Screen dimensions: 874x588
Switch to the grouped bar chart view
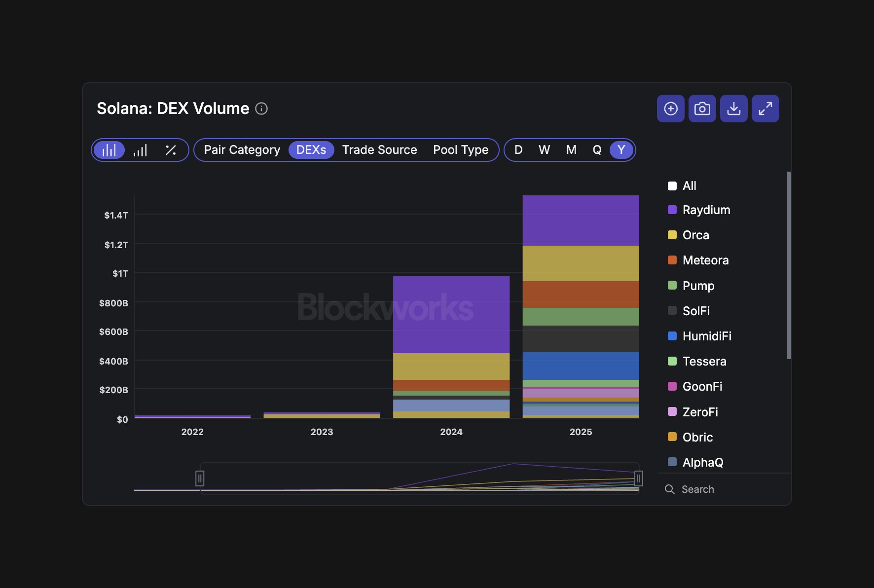[141, 150]
